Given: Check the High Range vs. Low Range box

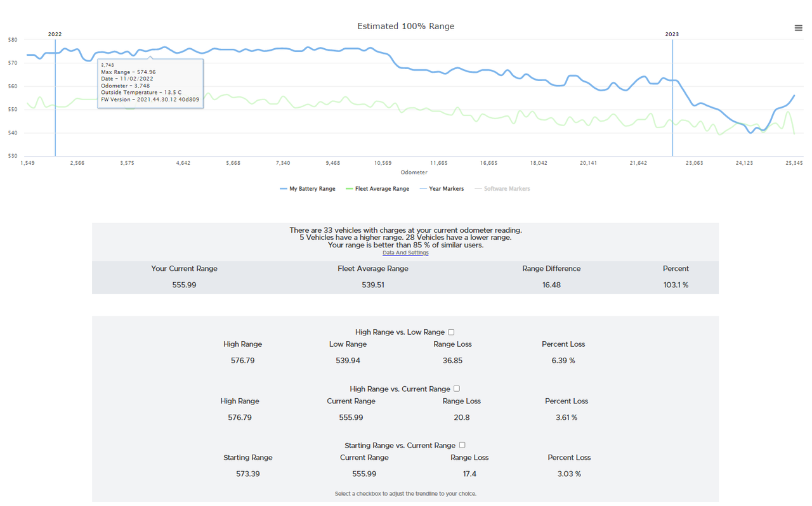Looking at the screenshot, I should 451,332.
